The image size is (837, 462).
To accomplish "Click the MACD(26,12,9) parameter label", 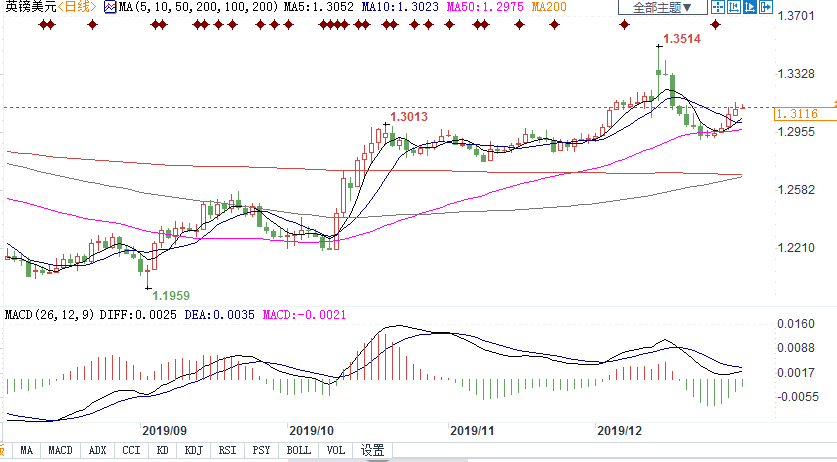I will click(x=48, y=316).
